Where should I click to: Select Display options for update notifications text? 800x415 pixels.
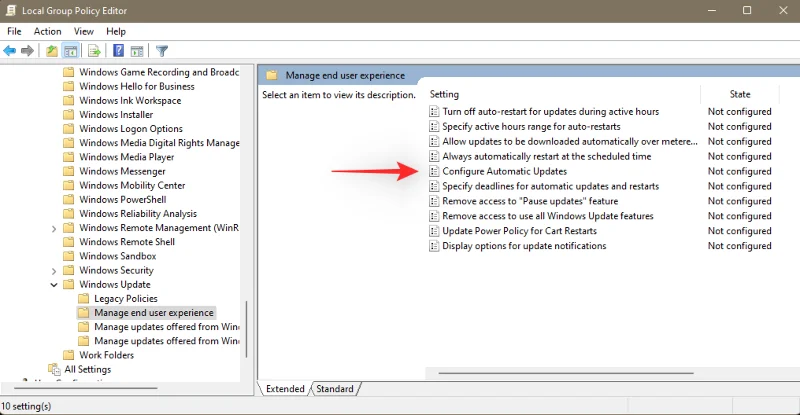(524, 246)
